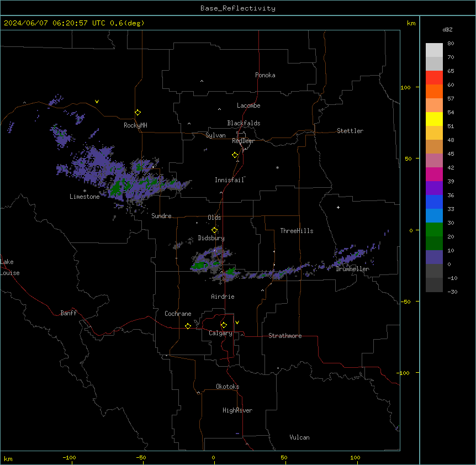Click the yellow V marker northwest of RockyMH

pyautogui.click(x=97, y=102)
